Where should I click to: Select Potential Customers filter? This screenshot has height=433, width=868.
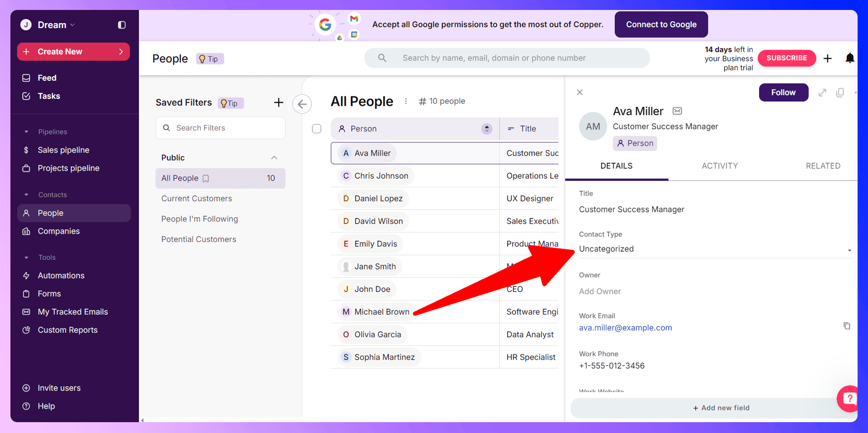pos(198,239)
